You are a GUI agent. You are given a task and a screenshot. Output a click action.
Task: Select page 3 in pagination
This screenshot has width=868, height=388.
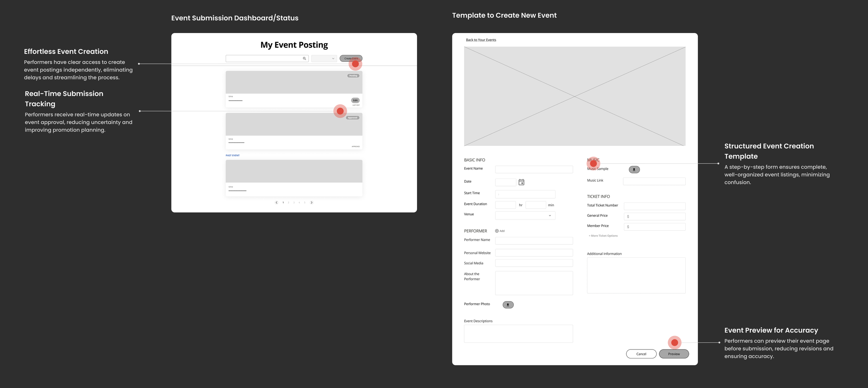pos(294,203)
